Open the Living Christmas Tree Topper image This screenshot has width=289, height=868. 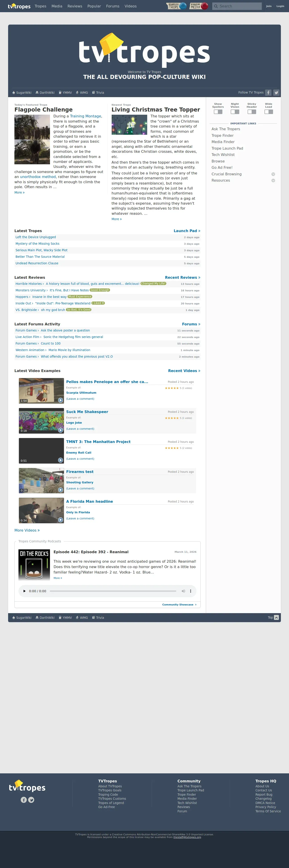[x=129, y=125]
